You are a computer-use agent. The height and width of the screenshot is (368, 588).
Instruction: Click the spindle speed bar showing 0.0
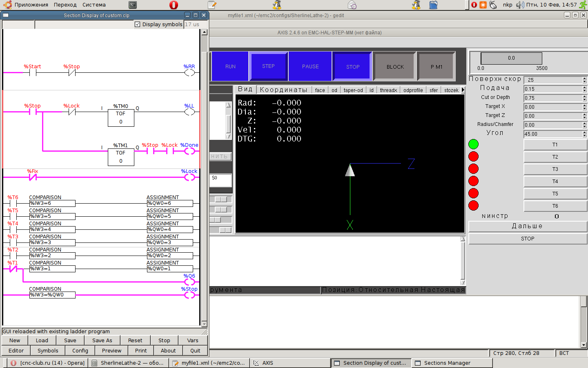(511, 58)
